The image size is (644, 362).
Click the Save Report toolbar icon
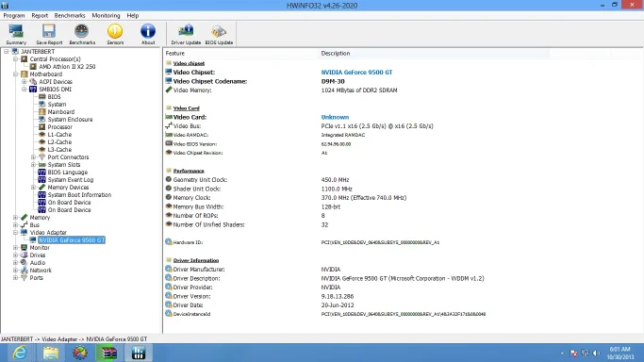(49, 34)
